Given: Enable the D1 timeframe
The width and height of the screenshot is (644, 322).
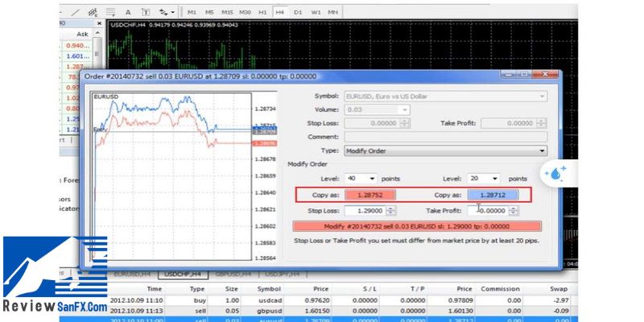Looking at the screenshot, I should (x=298, y=13).
